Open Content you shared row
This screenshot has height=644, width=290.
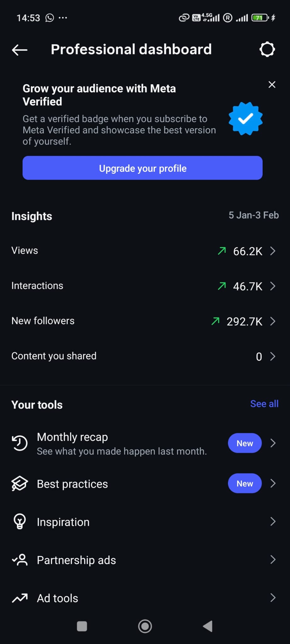tap(145, 356)
